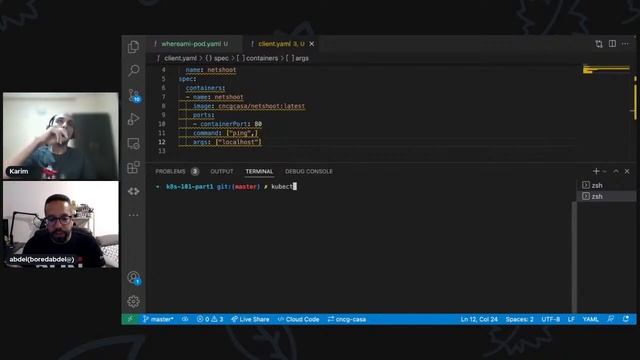This screenshot has height=360, width=640.
Task: Click line number 13 in the gutter
Action: pyautogui.click(x=162, y=151)
